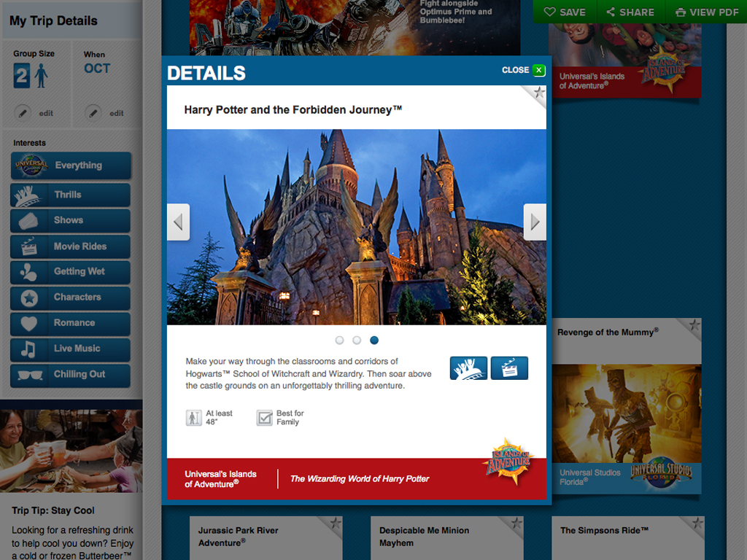Open the Despicable Me Minion Mayhem card
Image resolution: width=747 pixels, height=560 pixels.
click(x=447, y=538)
